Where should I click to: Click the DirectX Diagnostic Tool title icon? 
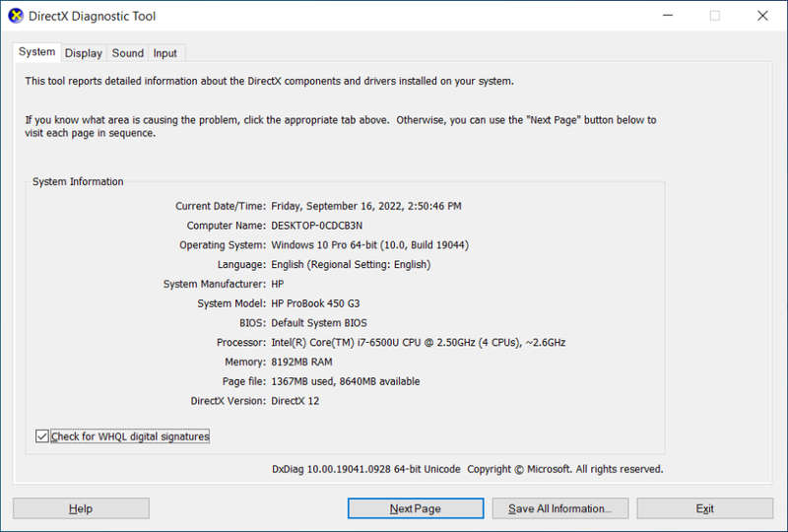coord(16,16)
